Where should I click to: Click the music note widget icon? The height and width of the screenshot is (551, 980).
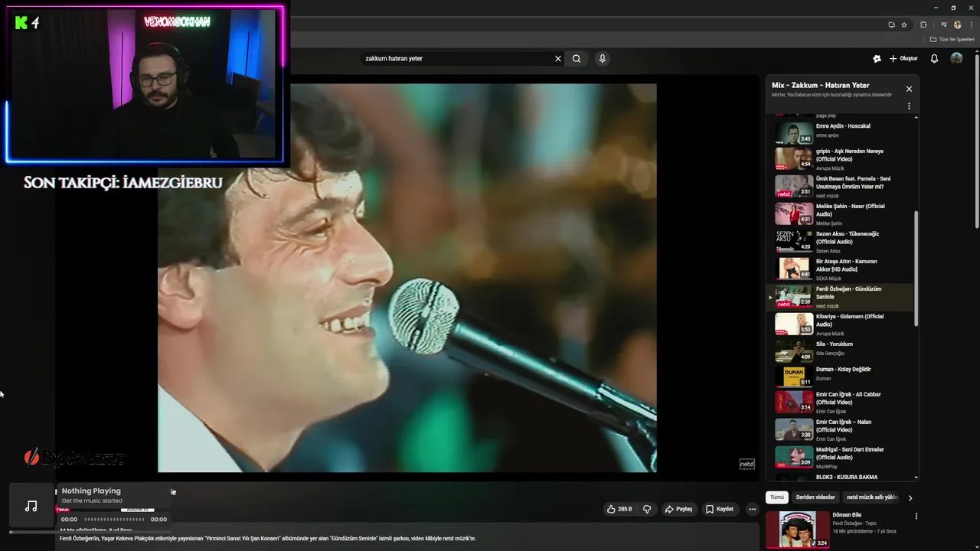[31, 506]
